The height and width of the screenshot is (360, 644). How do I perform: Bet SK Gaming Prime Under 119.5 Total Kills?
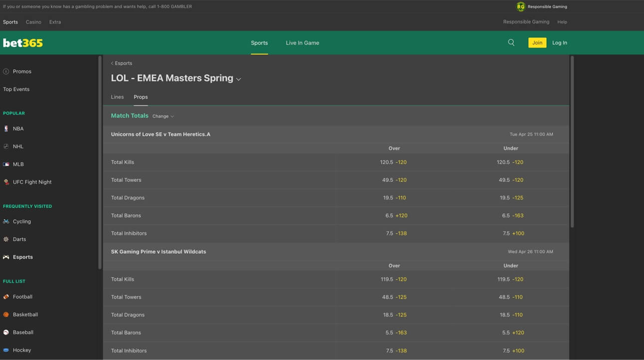click(510, 279)
